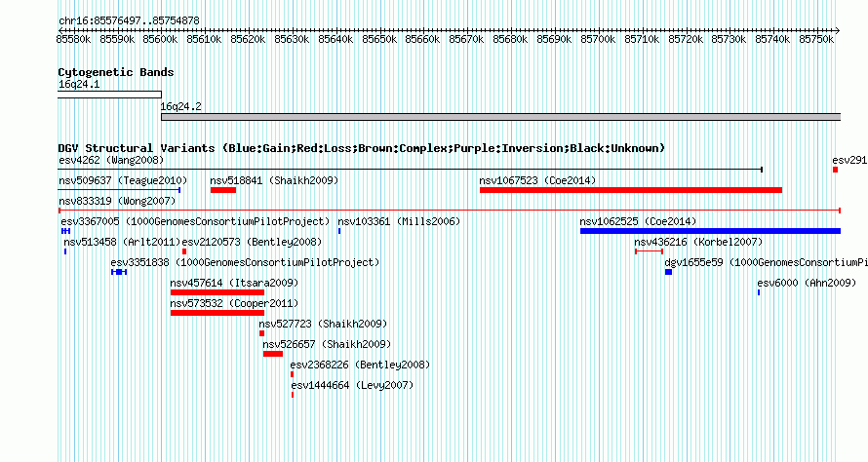Click the DGV Structural Variants track title
Screen dimensions: 868x462
tap(362, 148)
